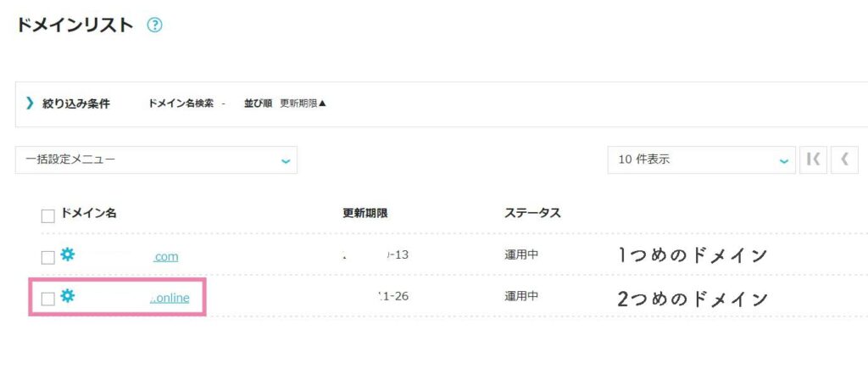This screenshot has height=386, width=868.
Task: Open the 一括設定メニュー dropdown
Action: coord(156,160)
